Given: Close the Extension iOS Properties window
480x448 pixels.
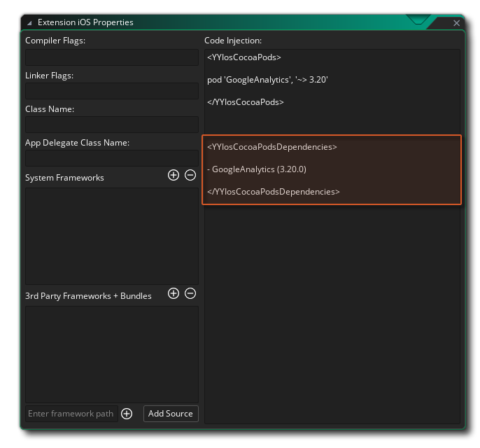Looking at the screenshot, I should [456, 23].
